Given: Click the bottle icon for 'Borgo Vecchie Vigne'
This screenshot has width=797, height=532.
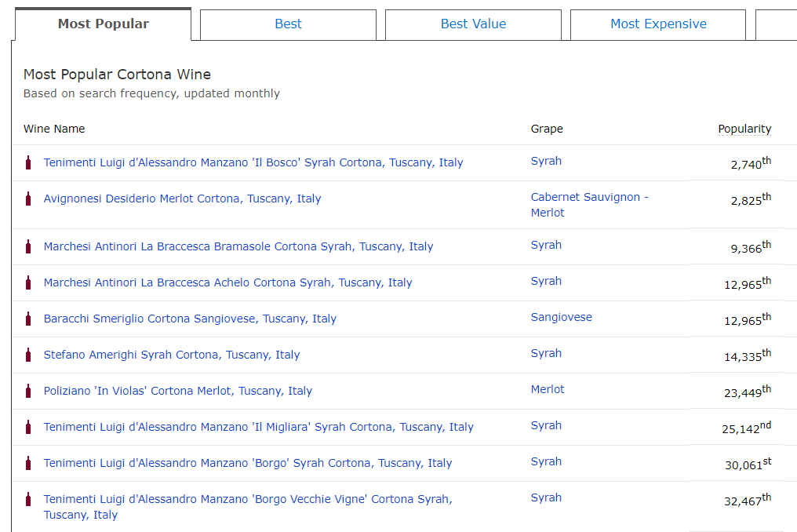Looking at the screenshot, I should tap(28, 500).
